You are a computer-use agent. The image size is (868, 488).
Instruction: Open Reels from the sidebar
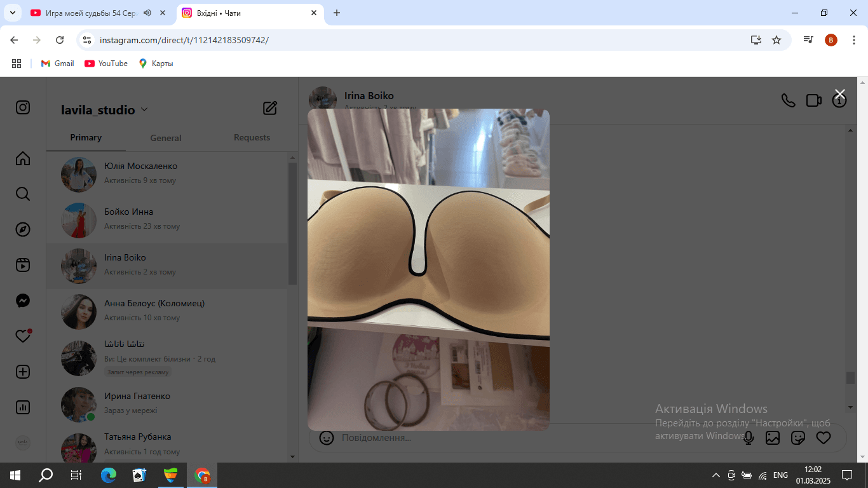(23, 265)
